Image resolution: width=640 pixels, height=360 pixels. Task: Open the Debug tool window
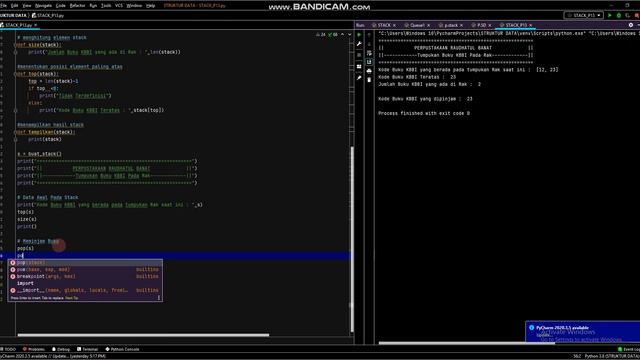click(x=61, y=349)
